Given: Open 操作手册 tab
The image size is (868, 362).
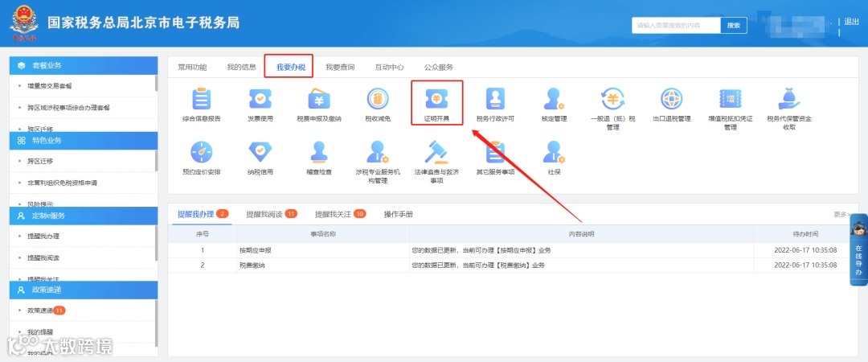Looking at the screenshot, I should click(x=399, y=214).
